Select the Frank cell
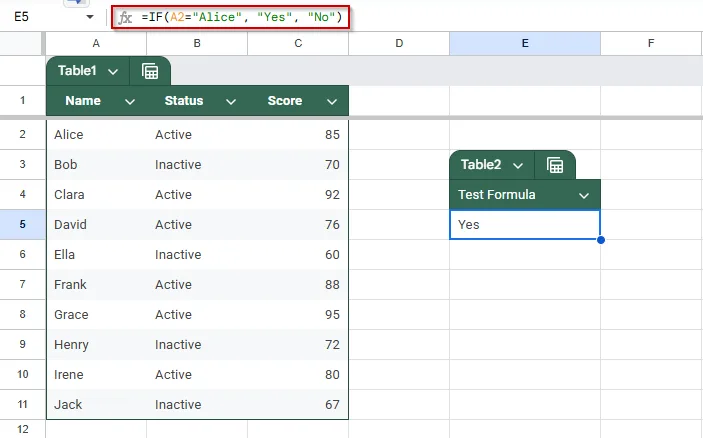 96,285
